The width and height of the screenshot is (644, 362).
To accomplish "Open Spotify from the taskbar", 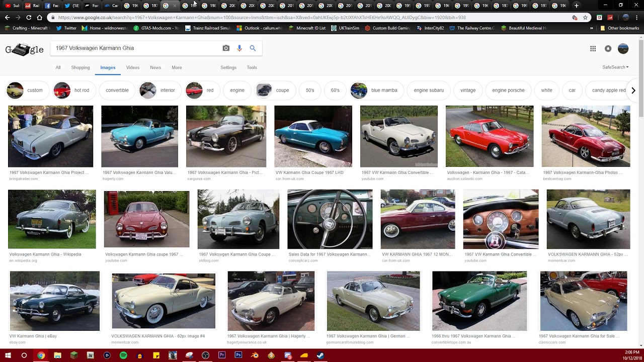I will (x=123, y=355).
